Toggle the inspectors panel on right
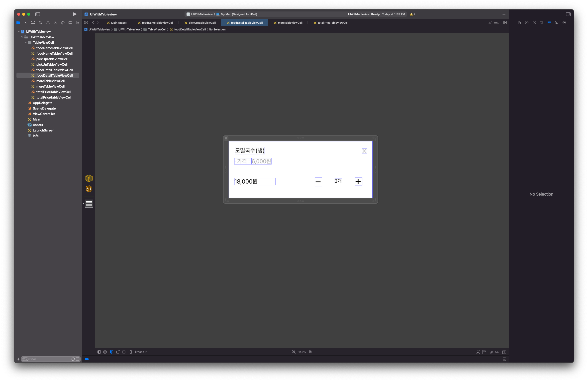This screenshot has width=588, height=381. (568, 14)
